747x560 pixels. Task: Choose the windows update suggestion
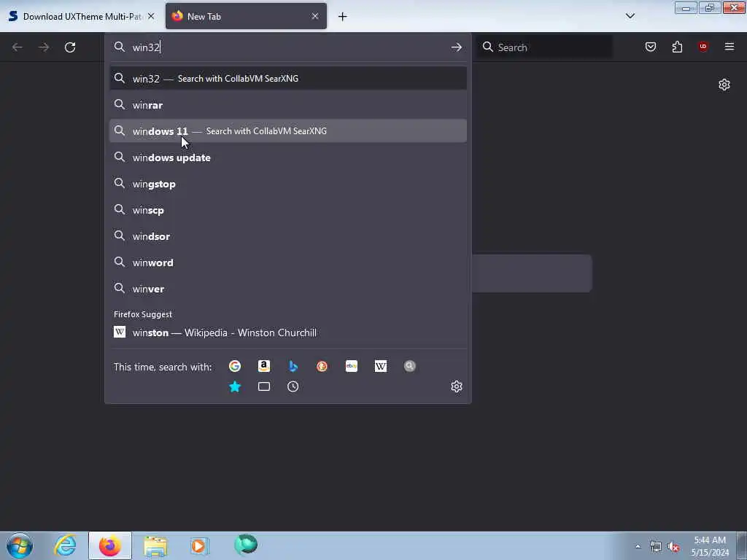(288, 157)
